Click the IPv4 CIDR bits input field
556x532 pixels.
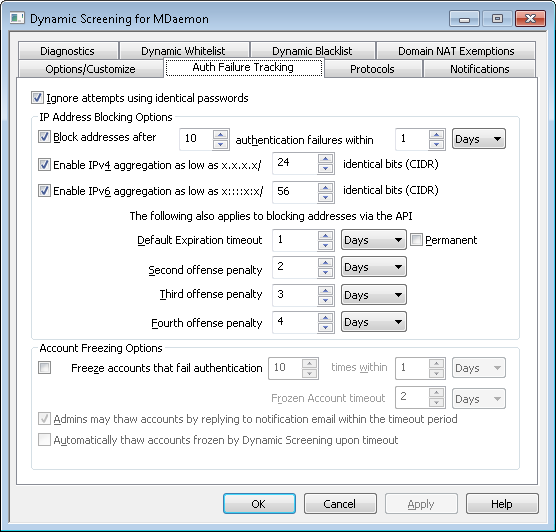(295, 164)
